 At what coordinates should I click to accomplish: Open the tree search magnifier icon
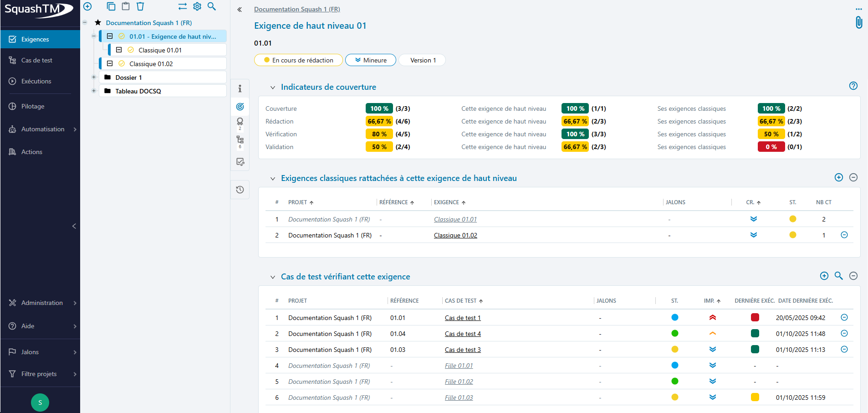212,6
